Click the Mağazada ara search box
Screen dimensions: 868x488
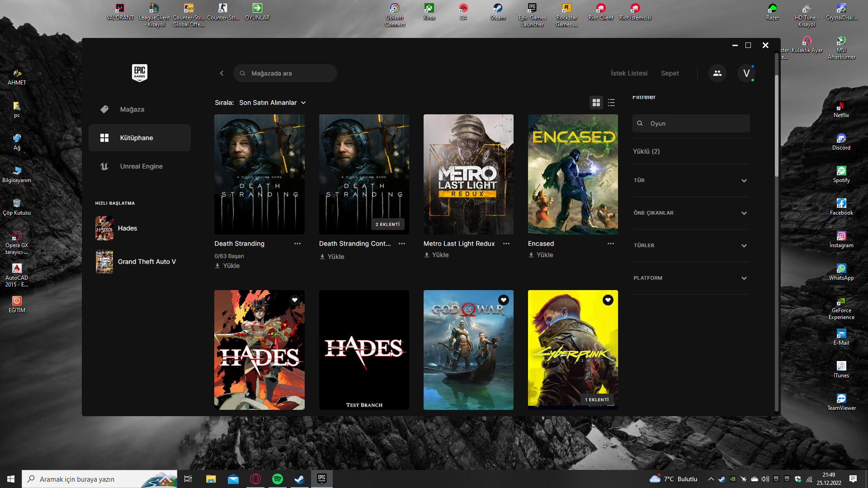click(x=285, y=73)
